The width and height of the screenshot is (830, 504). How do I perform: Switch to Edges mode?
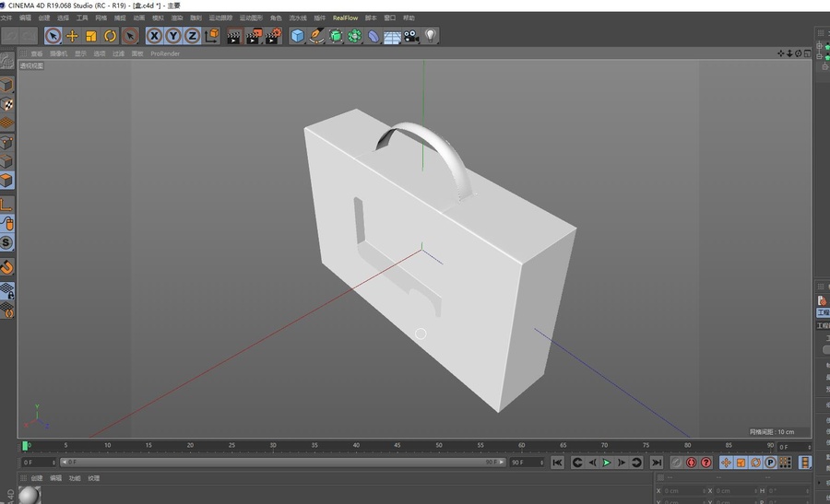pos(6,161)
